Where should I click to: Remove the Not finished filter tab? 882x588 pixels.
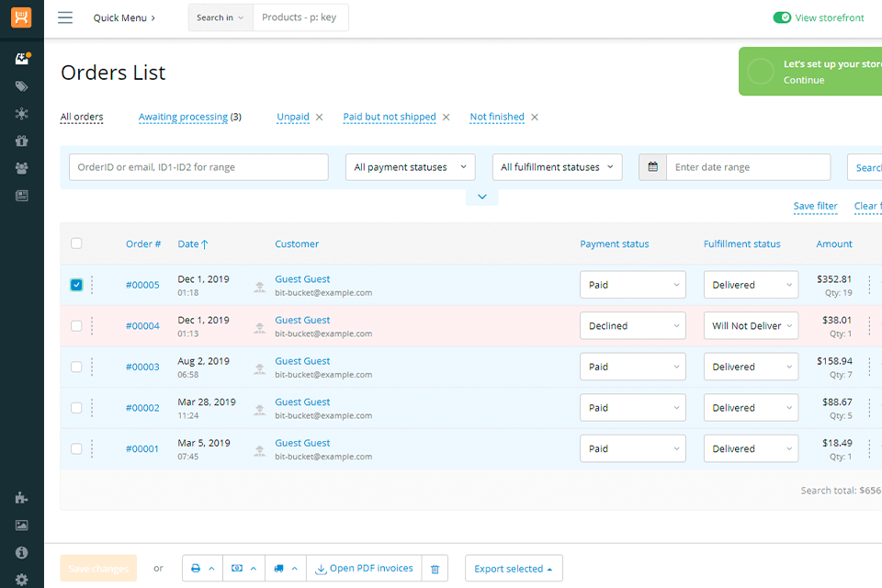click(535, 117)
